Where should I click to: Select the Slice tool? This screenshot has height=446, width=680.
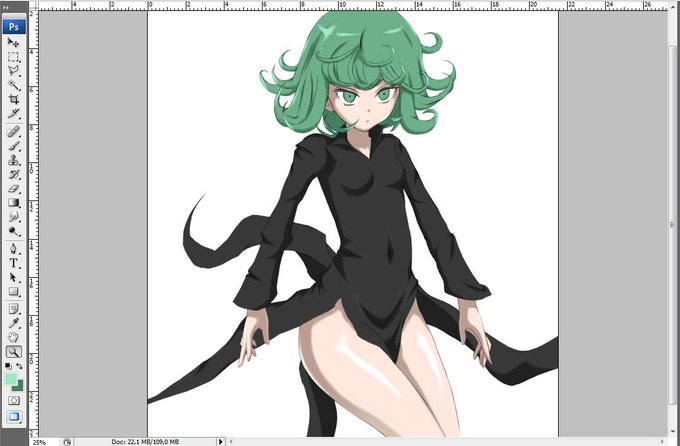pyautogui.click(x=13, y=114)
